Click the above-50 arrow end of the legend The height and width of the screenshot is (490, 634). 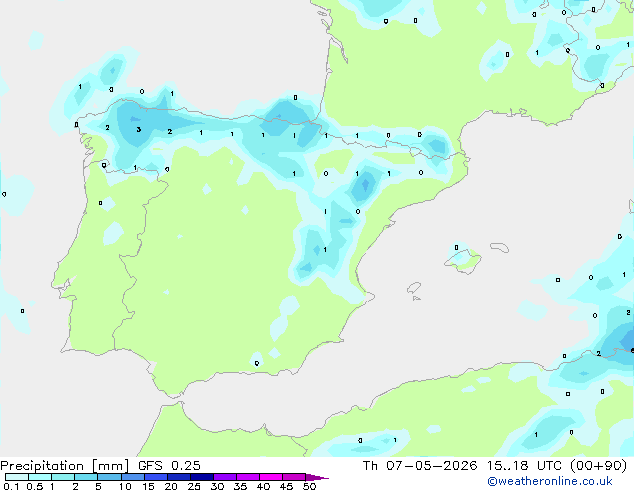(317, 477)
